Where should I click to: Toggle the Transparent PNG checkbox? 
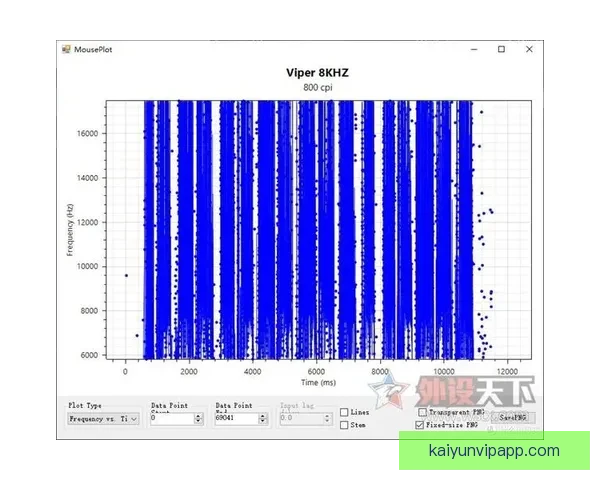coord(422,412)
